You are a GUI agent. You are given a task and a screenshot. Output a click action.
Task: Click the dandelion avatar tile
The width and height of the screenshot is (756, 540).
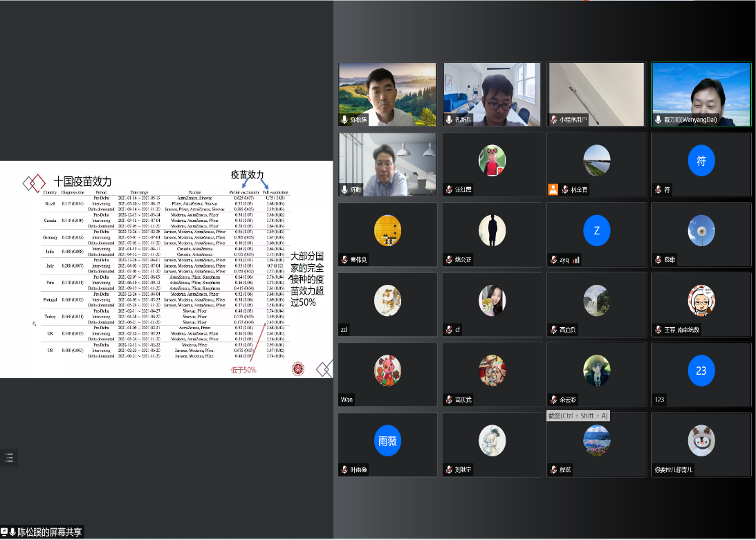coord(701,230)
